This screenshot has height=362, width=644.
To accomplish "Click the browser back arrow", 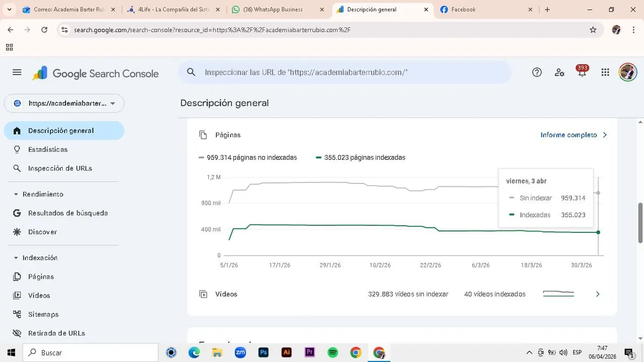I will (x=11, y=30).
